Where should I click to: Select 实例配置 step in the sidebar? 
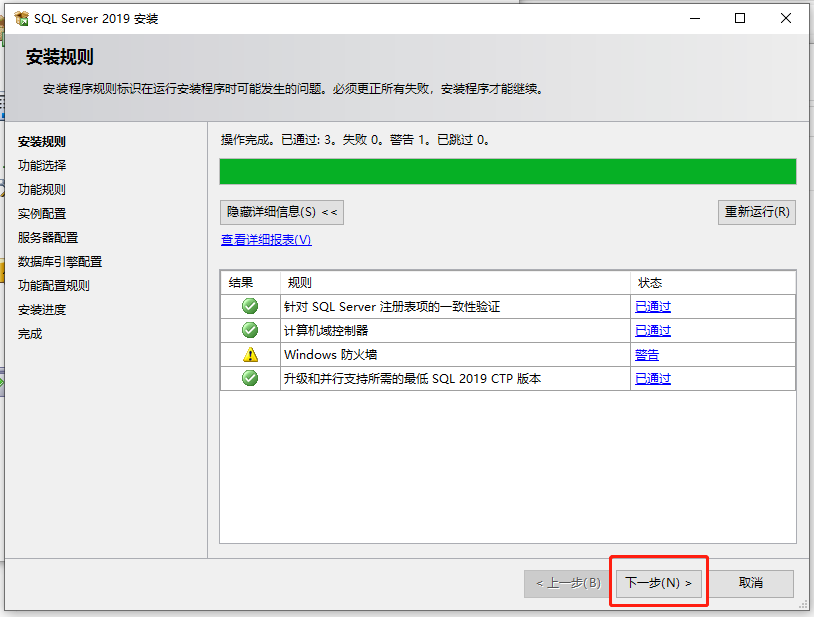point(42,214)
